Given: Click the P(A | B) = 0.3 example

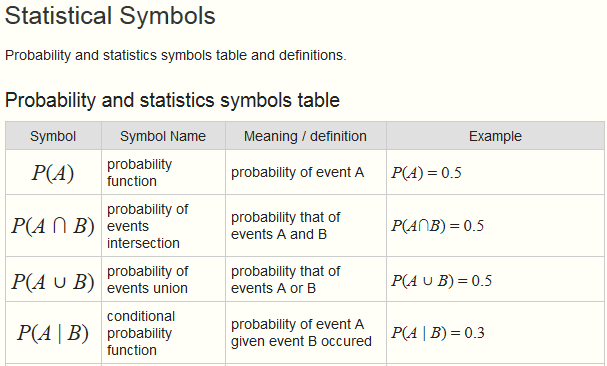Looking at the screenshot, I should click(438, 333).
